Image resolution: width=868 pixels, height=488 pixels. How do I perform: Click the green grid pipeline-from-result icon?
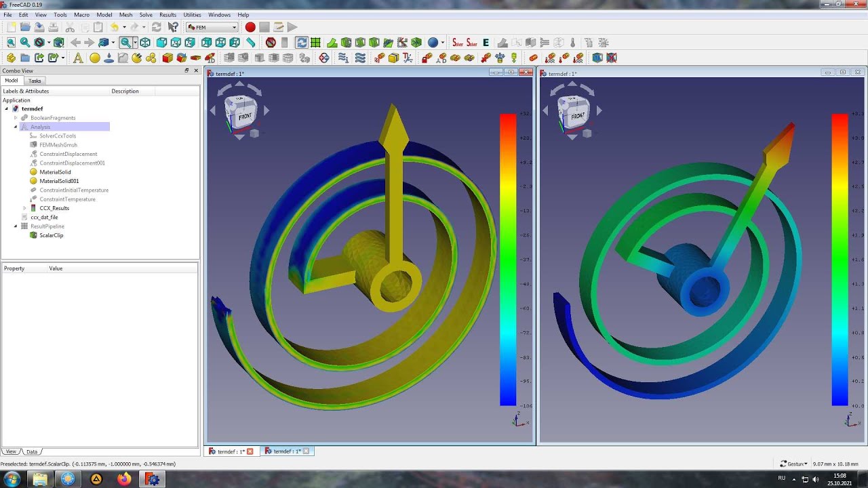pyautogui.click(x=315, y=42)
